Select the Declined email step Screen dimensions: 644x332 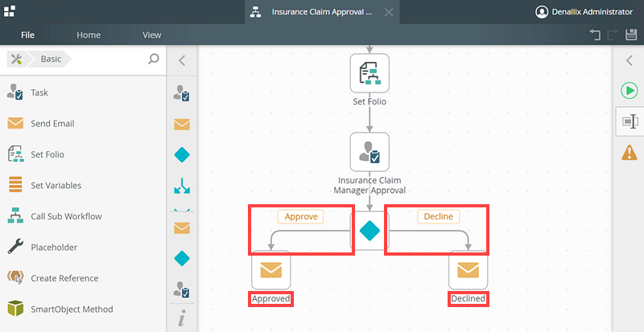pos(468,270)
